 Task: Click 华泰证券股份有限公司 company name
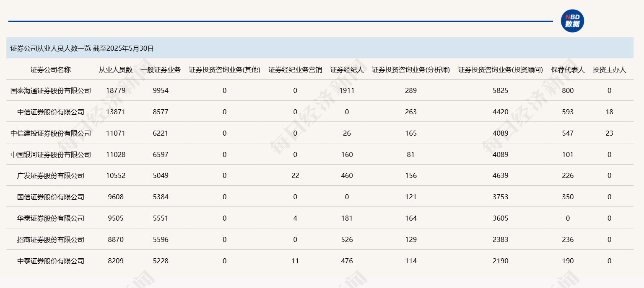(x=51, y=219)
